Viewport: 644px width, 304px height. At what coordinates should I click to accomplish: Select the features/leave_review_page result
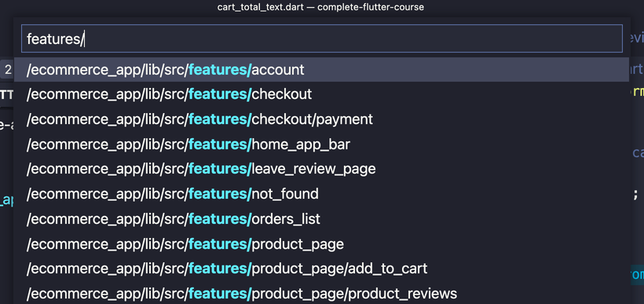(321, 169)
